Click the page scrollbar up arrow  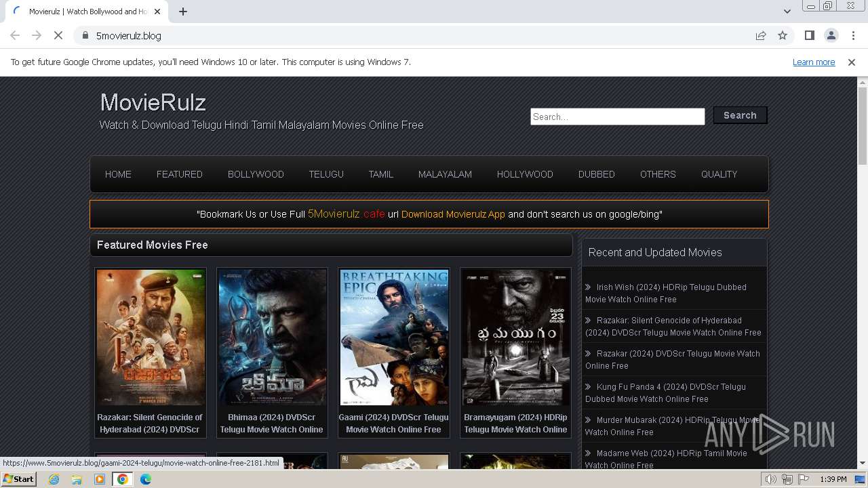coord(863,82)
